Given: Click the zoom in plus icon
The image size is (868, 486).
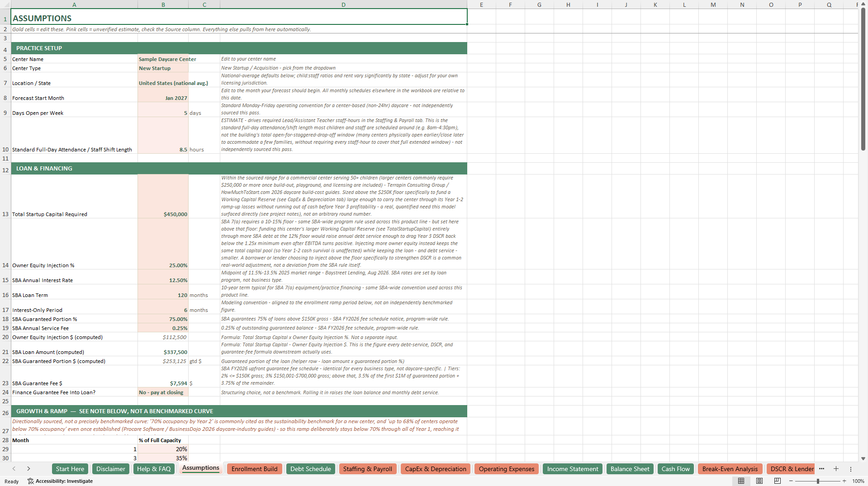Looking at the screenshot, I should pos(844,481).
